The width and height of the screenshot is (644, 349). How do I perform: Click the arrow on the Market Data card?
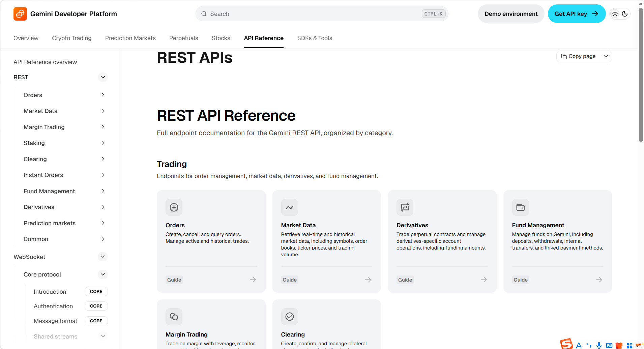(x=368, y=280)
